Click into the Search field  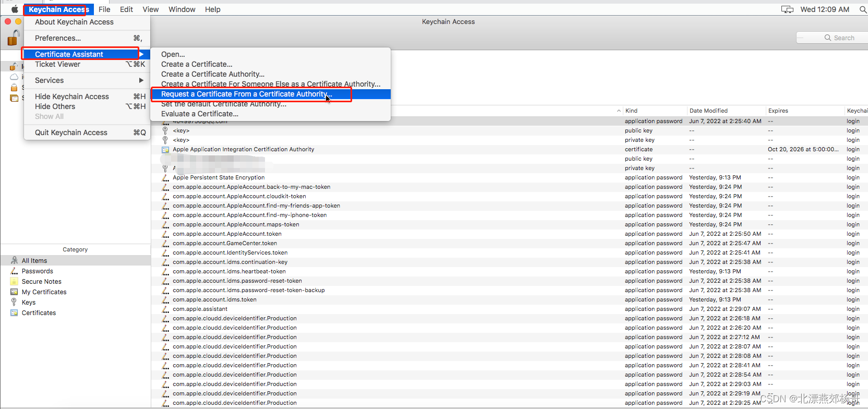coord(833,38)
